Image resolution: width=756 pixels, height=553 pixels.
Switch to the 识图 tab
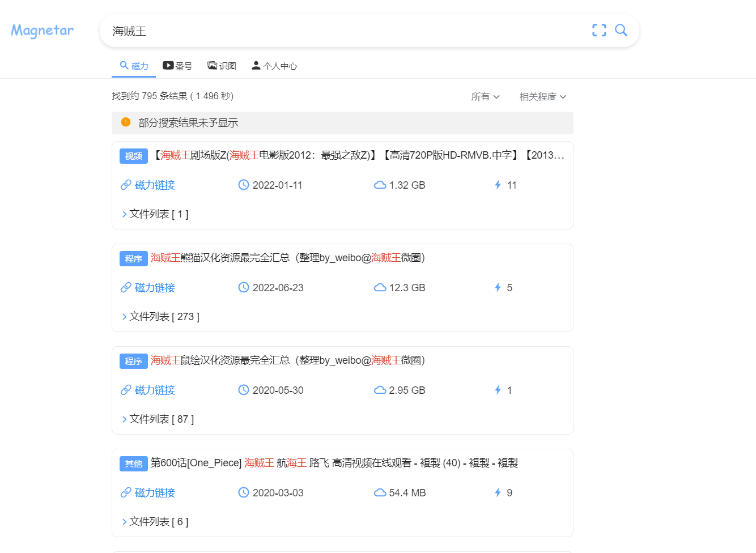pos(222,65)
